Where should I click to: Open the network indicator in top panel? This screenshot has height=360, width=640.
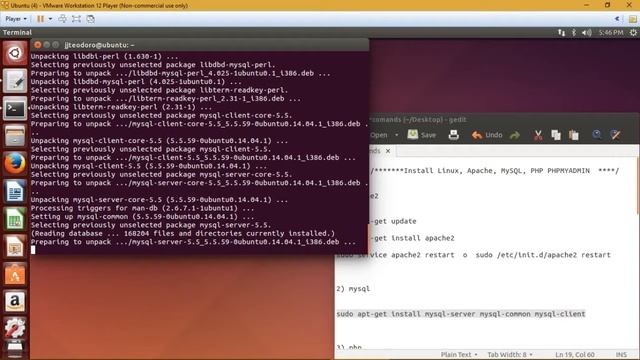click(x=562, y=33)
